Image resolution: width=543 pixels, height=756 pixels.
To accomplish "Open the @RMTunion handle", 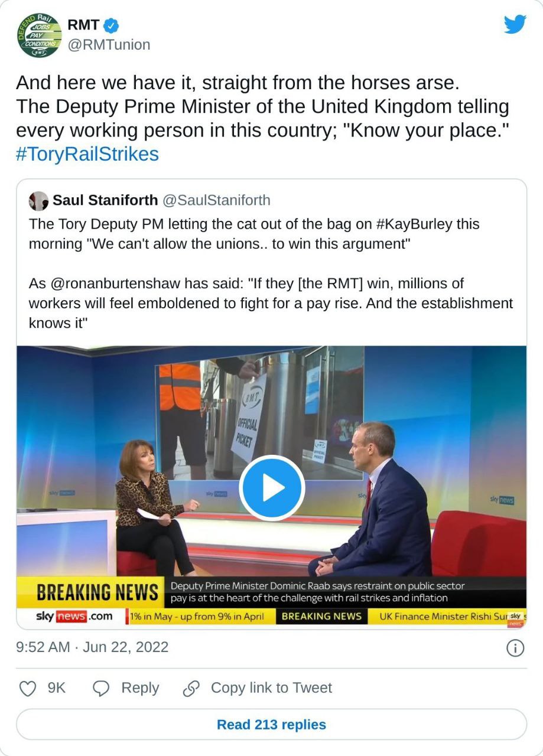I will [x=109, y=45].
